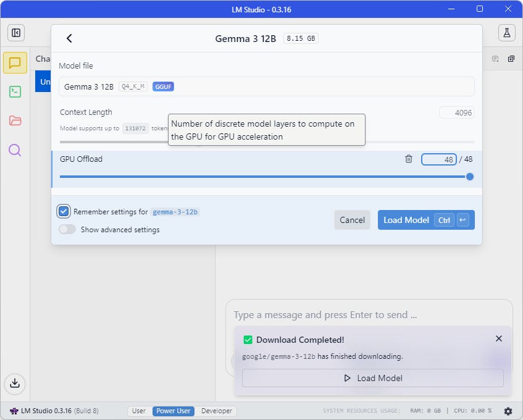Click the Context Length slider track

click(x=267, y=142)
